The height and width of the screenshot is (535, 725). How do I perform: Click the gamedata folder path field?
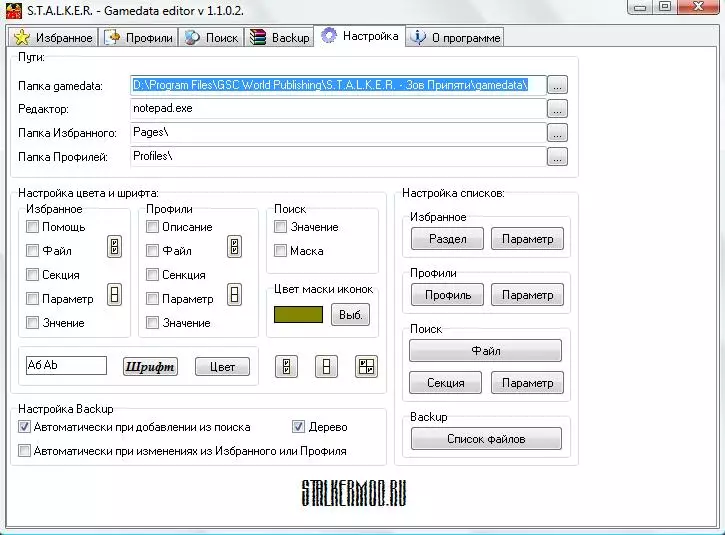point(338,85)
